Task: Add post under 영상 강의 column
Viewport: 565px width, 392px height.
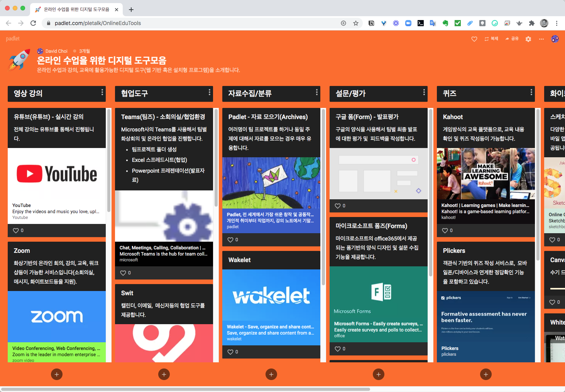Action: [57, 374]
